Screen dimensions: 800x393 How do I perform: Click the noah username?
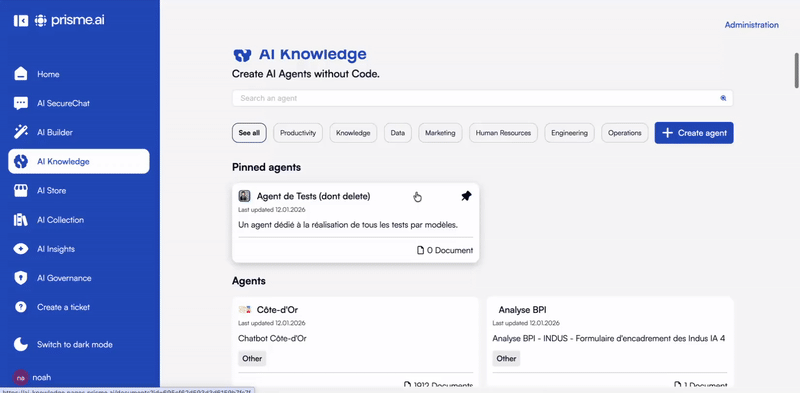point(42,378)
